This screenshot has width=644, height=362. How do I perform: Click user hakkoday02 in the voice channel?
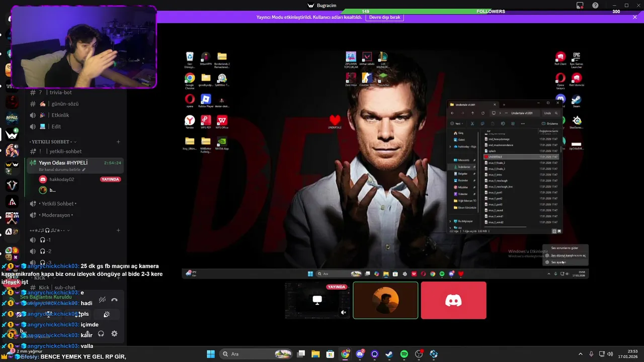coord(61,179)
